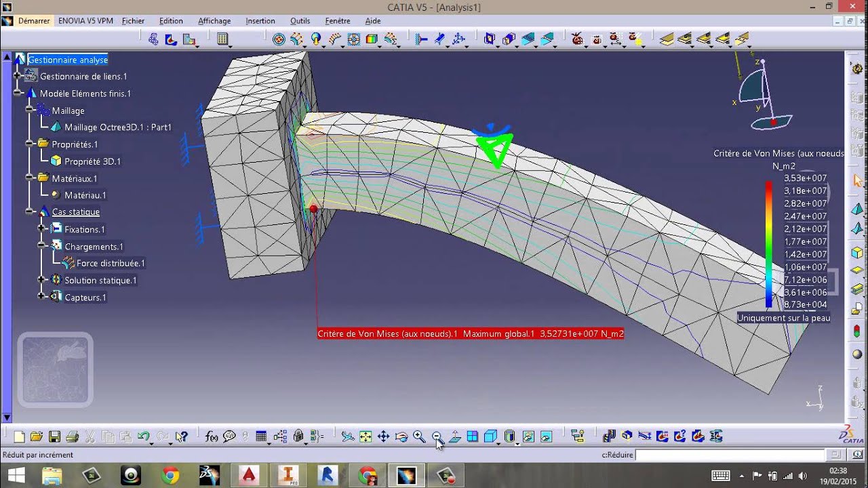This screenshot has width=868, height=488.
Task: Click the design table icon in bottom toolbar
Action: tap(261, 437)
